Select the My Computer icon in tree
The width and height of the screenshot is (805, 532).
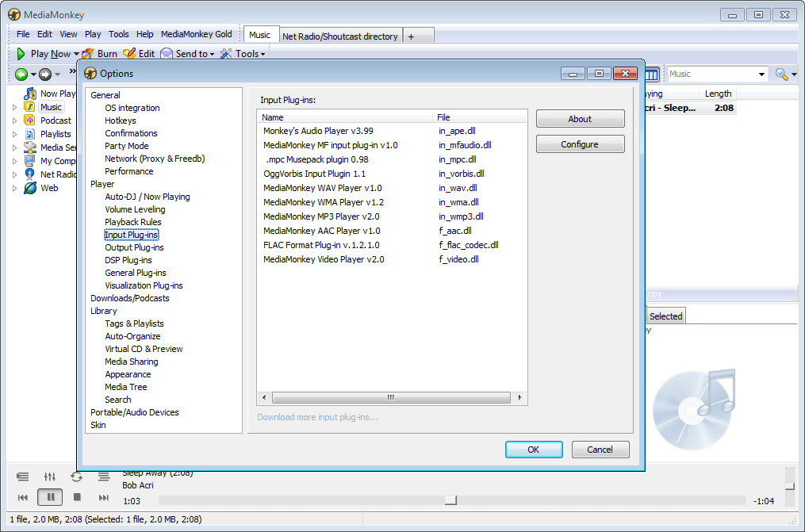[x=30, y=161]
